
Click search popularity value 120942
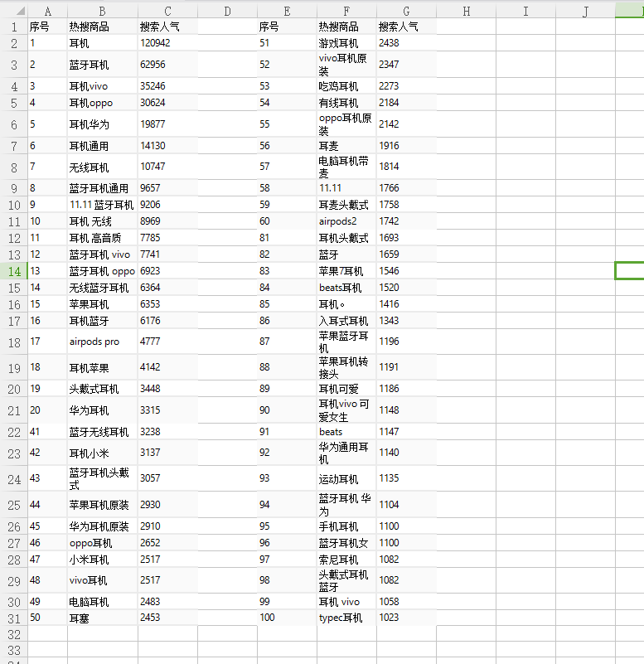click(167, 43)
